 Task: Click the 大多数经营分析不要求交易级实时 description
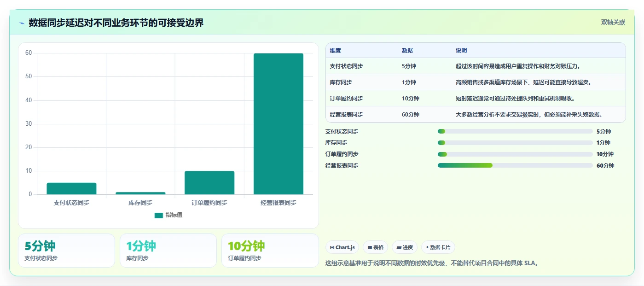(x=529, y=115)
